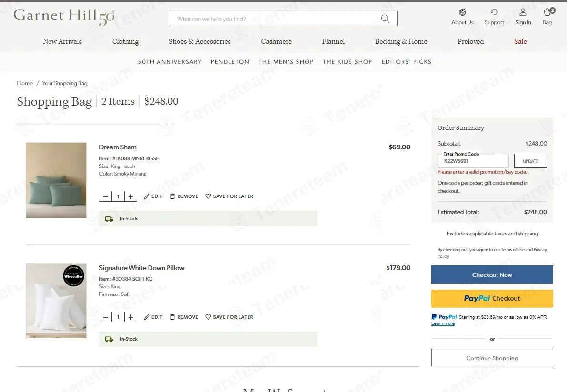Viewport: 567px width, 392px height.
Task: Open Shoes & Accessories menu
Action: (x=199, y=41)
